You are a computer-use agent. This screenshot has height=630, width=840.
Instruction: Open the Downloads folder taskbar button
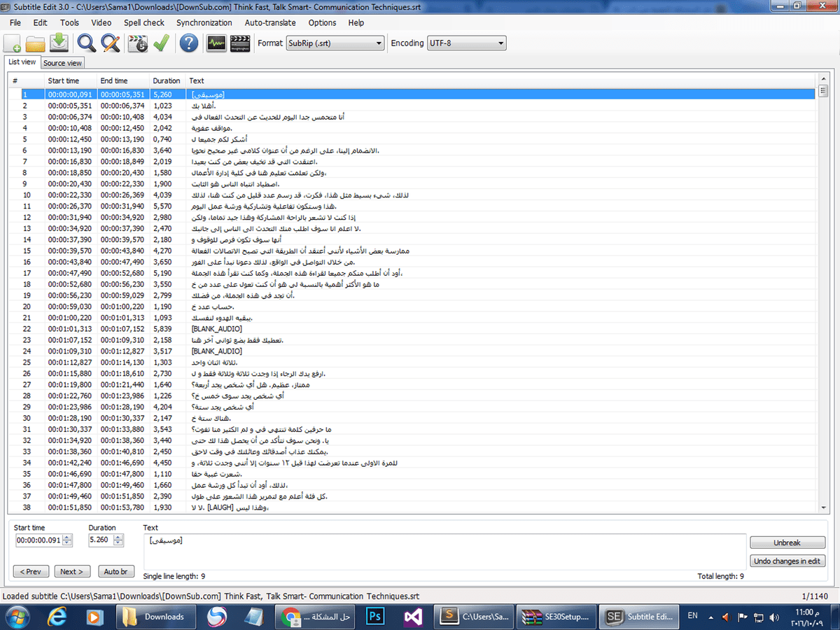[x=155, y=617]
